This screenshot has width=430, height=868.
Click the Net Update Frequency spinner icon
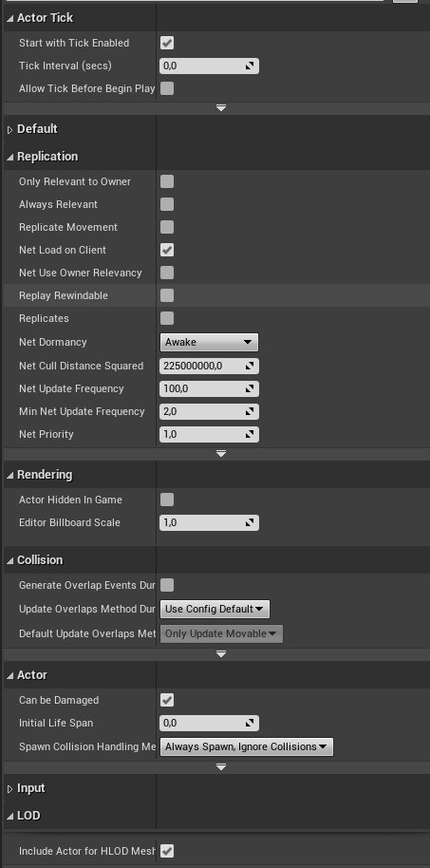pyautogui.click(x=251, y=388)
